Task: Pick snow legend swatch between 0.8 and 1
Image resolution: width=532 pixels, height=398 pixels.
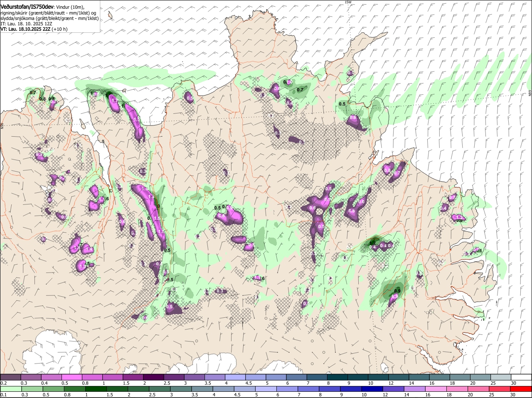Action: [x=92, y=377]
